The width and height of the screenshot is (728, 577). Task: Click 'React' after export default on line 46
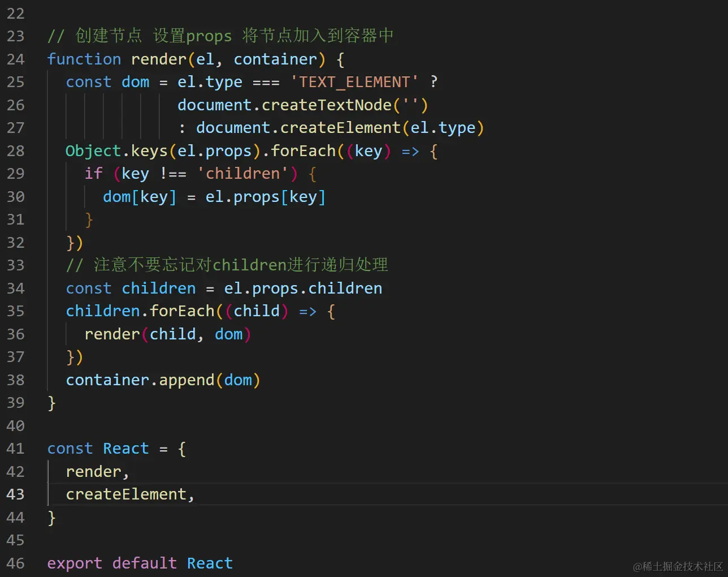tap(210, 563)
